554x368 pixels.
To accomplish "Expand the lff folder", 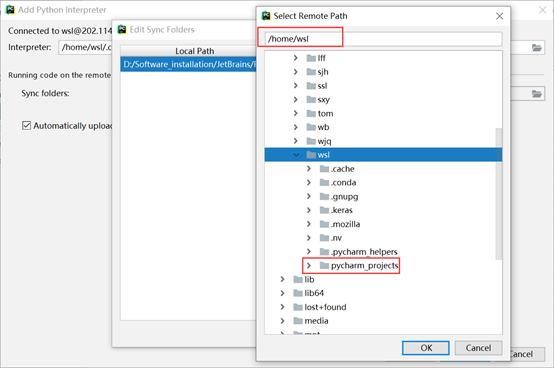I will (296, 58).
